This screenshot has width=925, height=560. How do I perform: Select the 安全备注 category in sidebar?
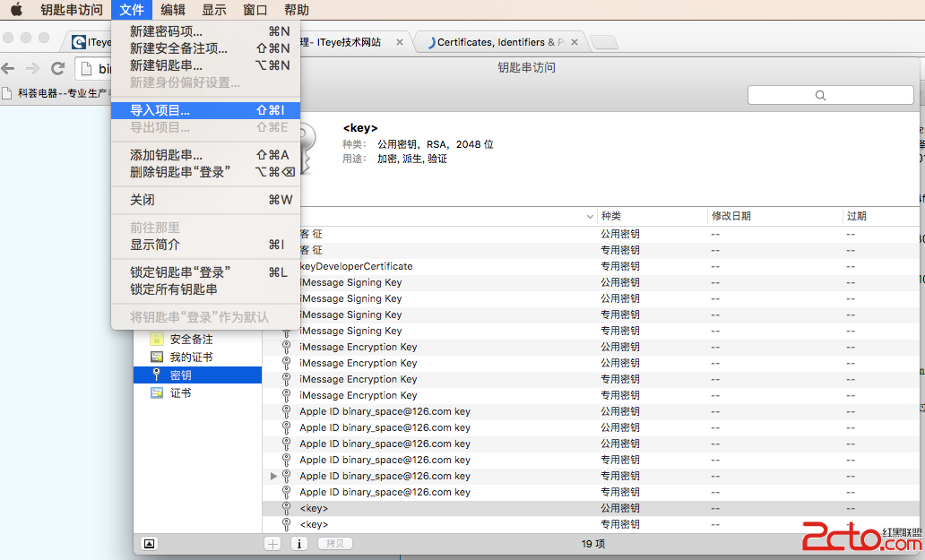pos(191,340)
